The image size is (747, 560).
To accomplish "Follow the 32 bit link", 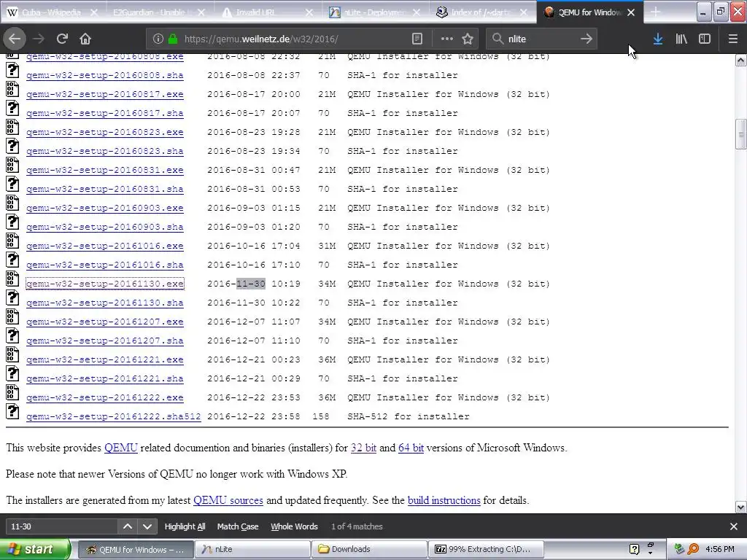I will click(363, 448).
